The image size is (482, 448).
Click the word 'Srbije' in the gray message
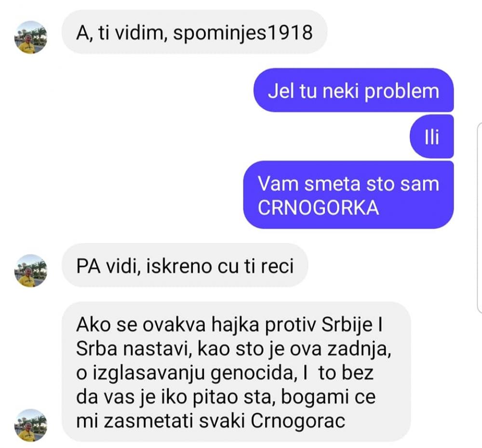click(x=347, y=326)
